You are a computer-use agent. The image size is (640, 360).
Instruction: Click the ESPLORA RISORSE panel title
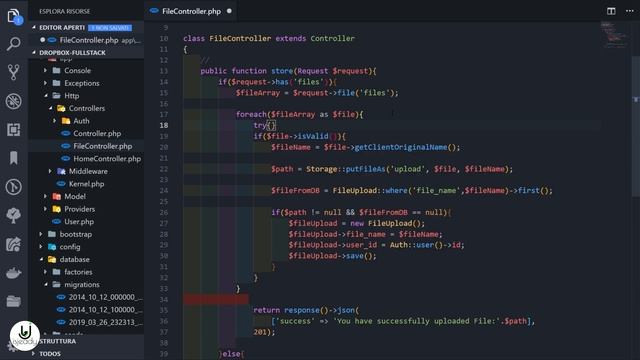(x=64, y=11)
